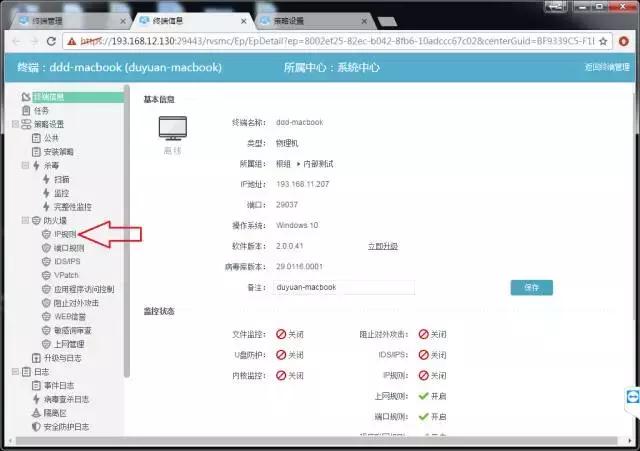Select the IDS/IPS shield icon
Screen dimensions: 640x451
pyautogui.click(x=47, y=262)
